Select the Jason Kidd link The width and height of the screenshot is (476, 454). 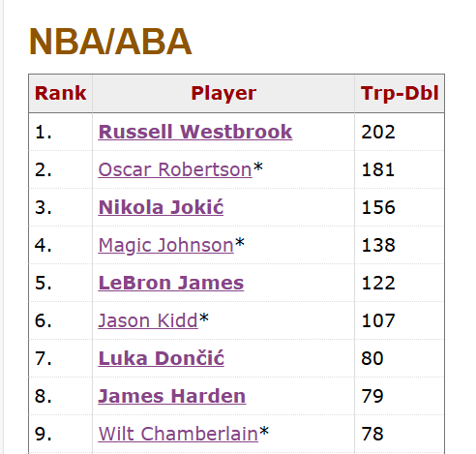[x=148, y=320]
